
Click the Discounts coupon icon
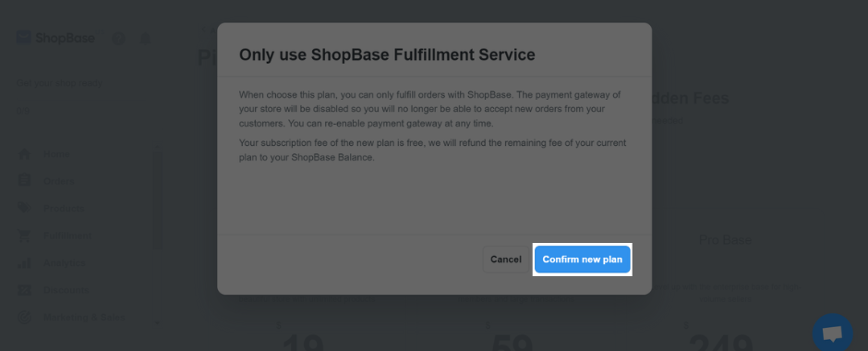click(24, 290)
